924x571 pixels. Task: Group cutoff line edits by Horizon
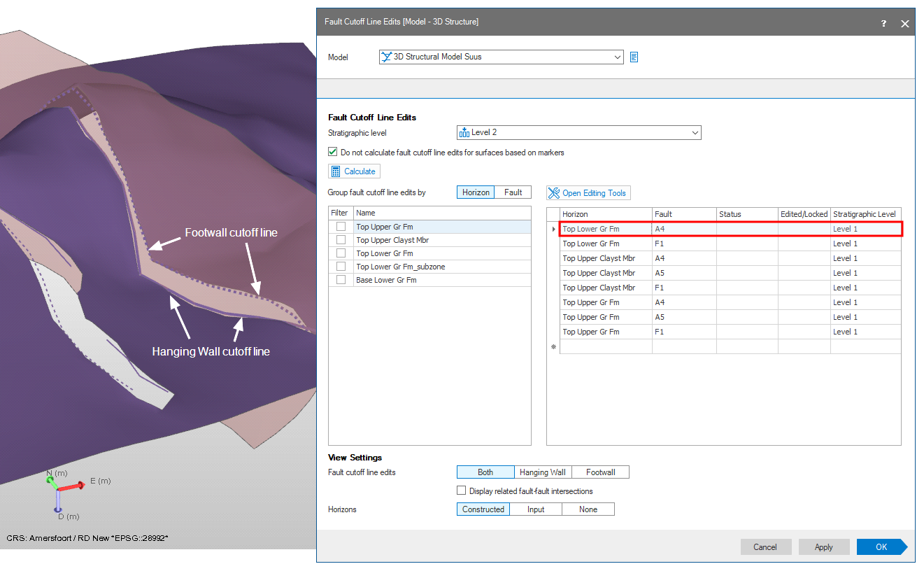click(x=476, y=192)
